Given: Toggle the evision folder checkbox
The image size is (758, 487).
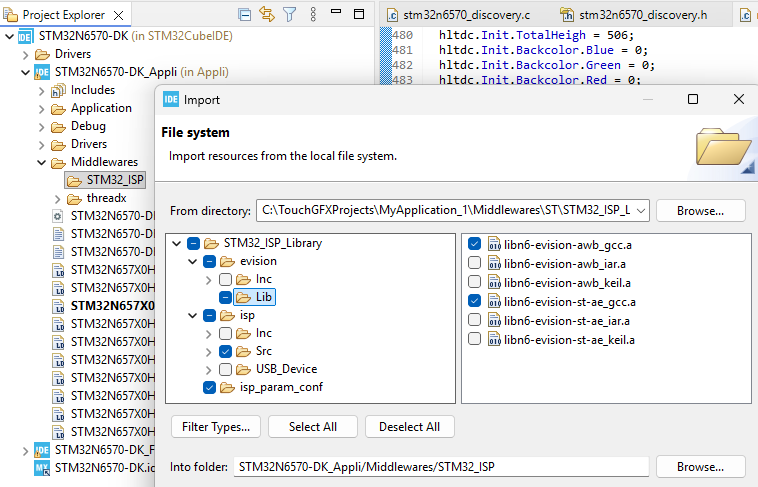Looking at the screenshot, I should click(209, 262).
